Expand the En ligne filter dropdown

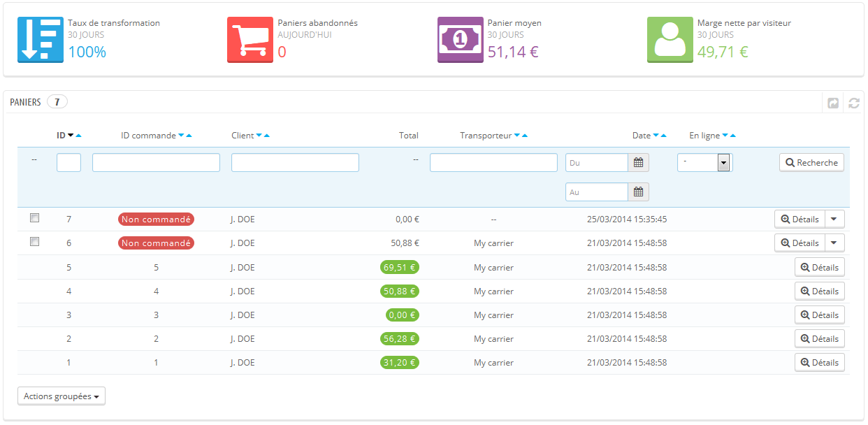(x=723, y=163)
